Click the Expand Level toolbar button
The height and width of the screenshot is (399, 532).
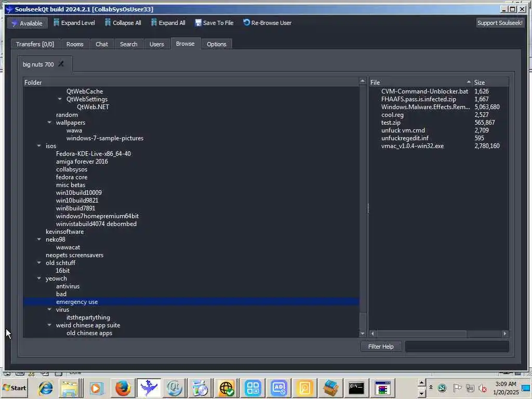(74, 23)
